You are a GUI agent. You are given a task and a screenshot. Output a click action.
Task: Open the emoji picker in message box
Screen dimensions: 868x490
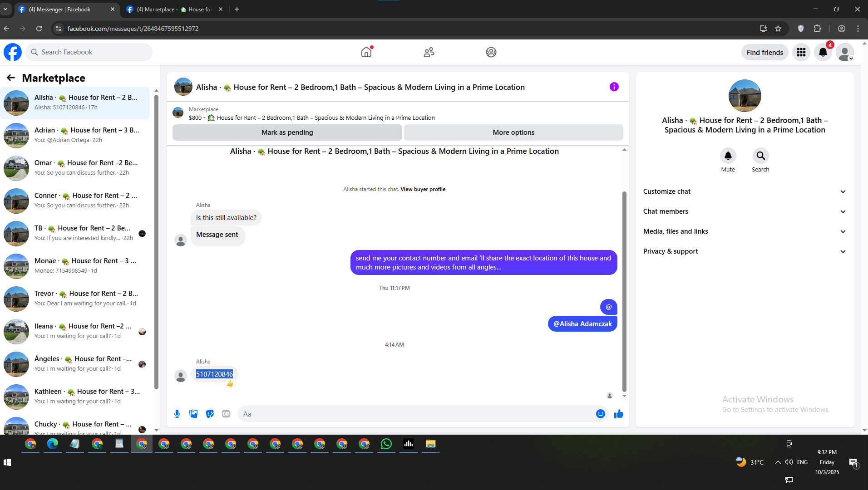point(601,414)
